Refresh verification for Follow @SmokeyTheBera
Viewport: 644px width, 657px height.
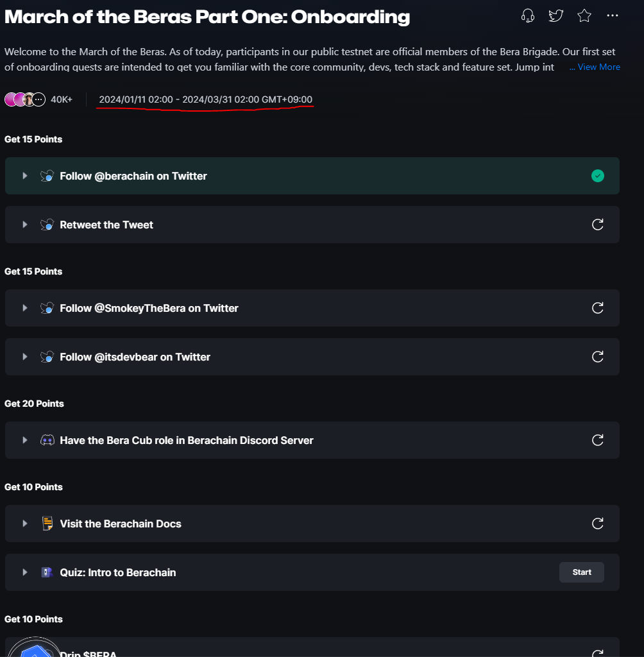click(x=597, y=308)
